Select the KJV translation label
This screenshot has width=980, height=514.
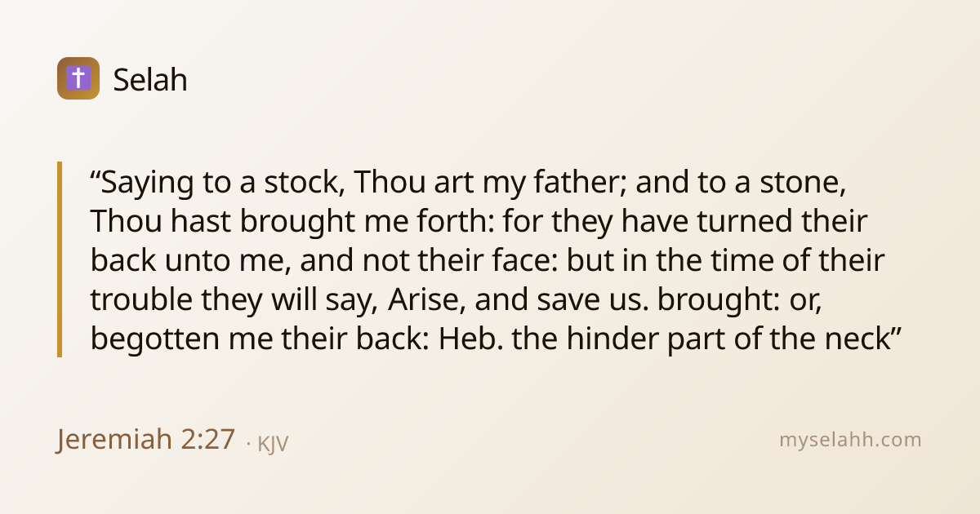(x=274, y=444)
